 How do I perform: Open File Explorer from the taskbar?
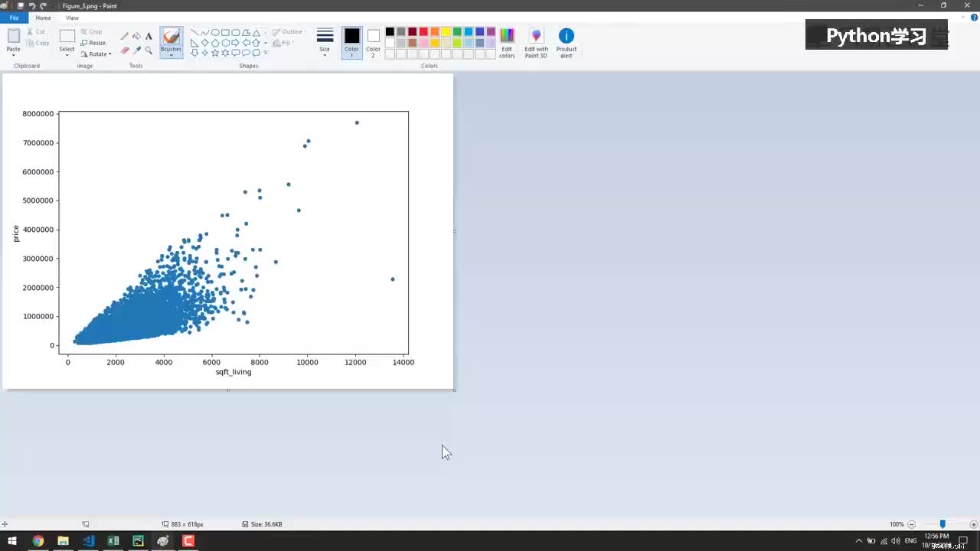point(63,541)
